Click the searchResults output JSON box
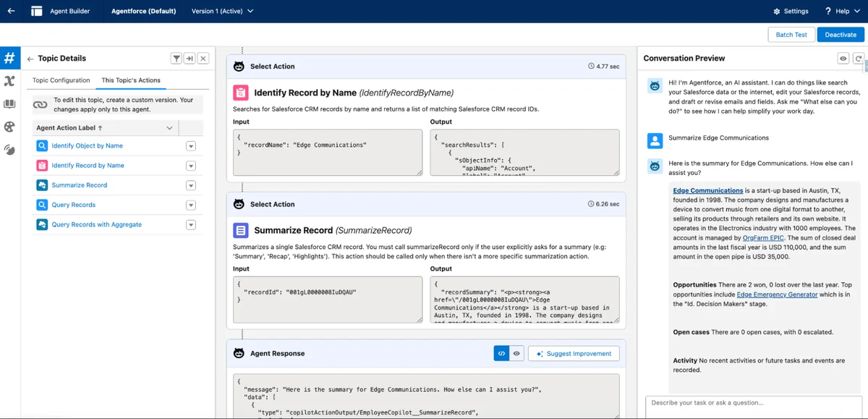This screenshot has width=868, height=419. [524, 152]
